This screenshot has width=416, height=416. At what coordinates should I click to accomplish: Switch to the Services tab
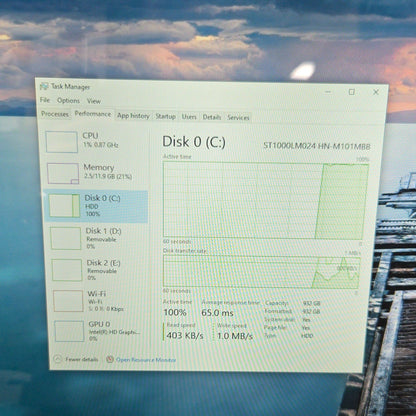tap(238, 117)
